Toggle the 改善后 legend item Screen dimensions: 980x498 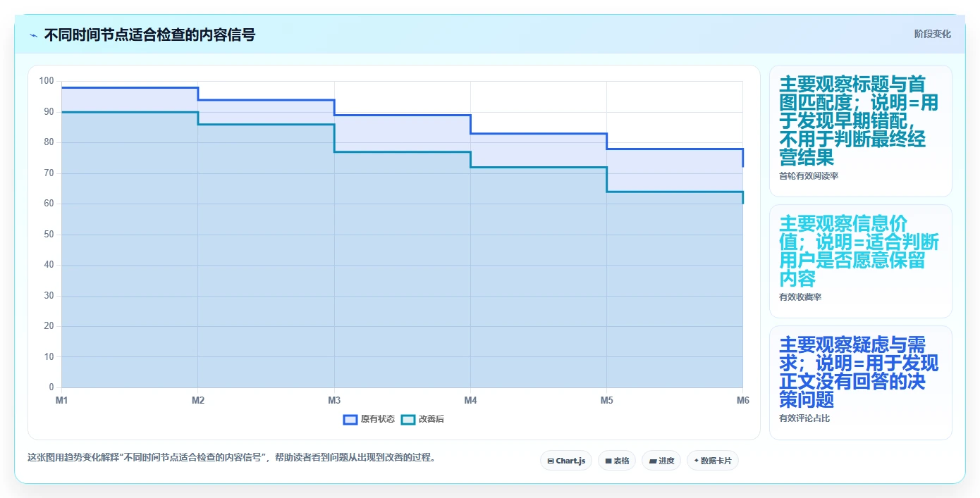point(422,419)
